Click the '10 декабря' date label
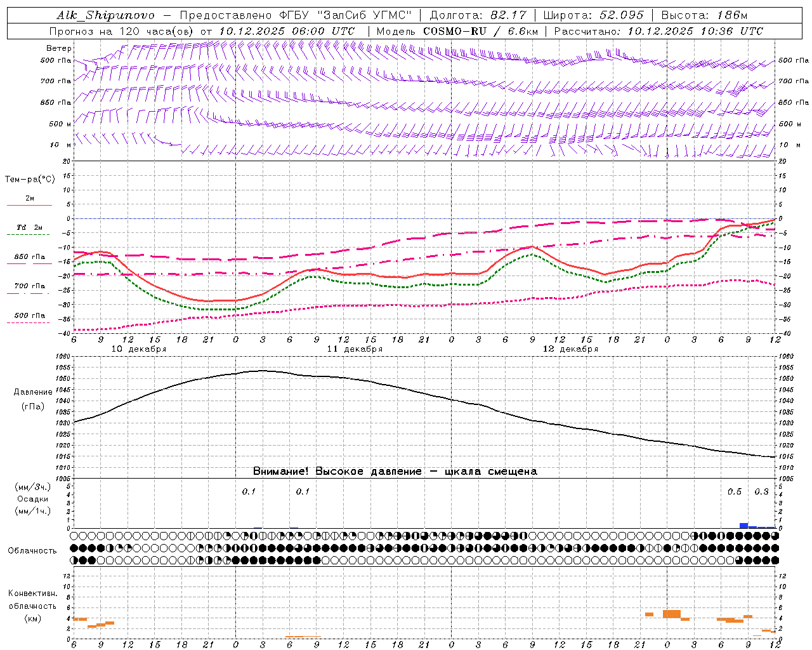Image resolution: width=812 pixels, height=650 pixels. 139,349
